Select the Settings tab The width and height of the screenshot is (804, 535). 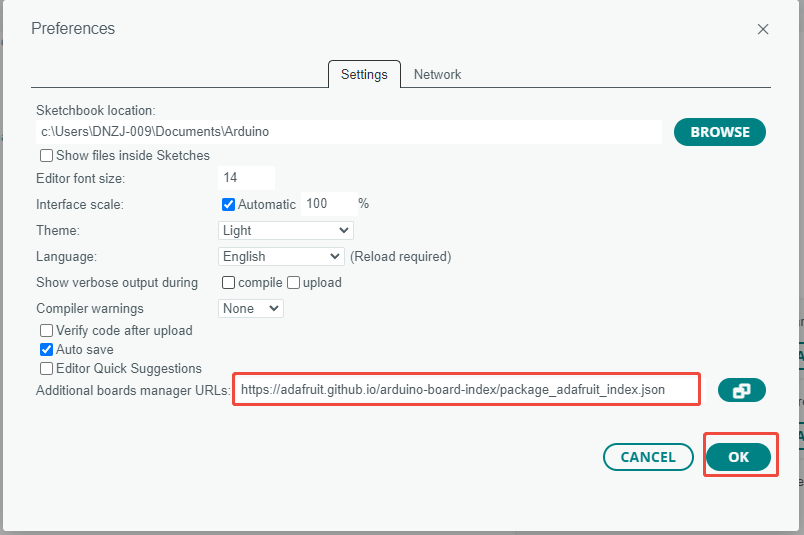point(364,74)
